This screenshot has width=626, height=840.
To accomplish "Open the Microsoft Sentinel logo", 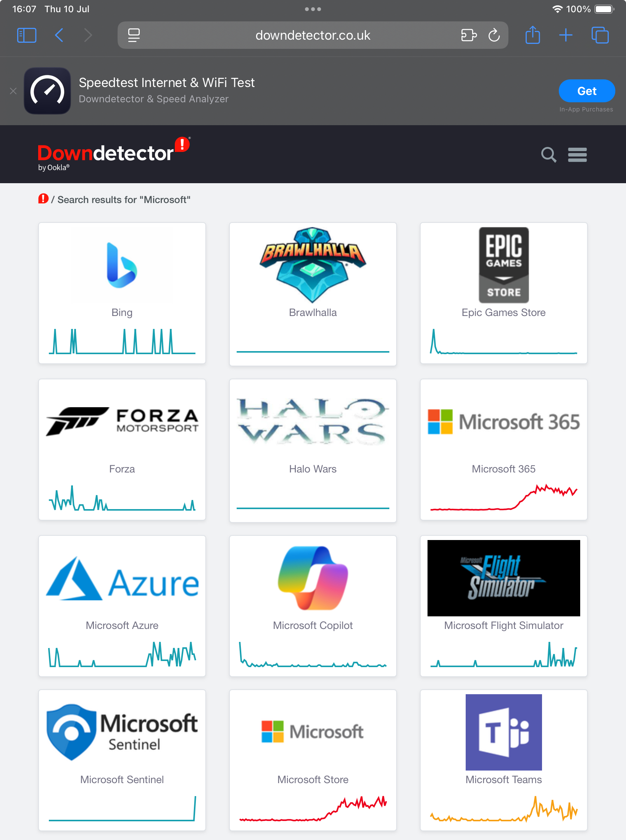I will pyautogui.click(x=122, y=732).
